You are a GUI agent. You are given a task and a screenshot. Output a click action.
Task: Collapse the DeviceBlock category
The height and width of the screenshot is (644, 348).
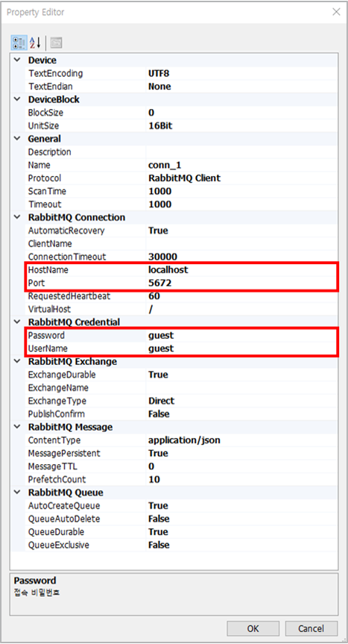(x=17, y=99)
